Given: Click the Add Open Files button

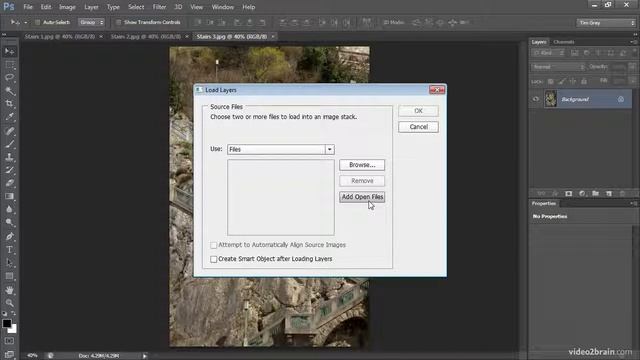Looking at the screenshot, I should tap(362, 197).
